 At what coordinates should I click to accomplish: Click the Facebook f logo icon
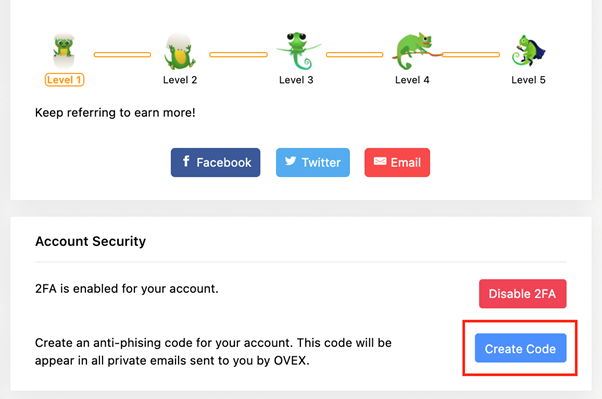click(x=186, y=161)
